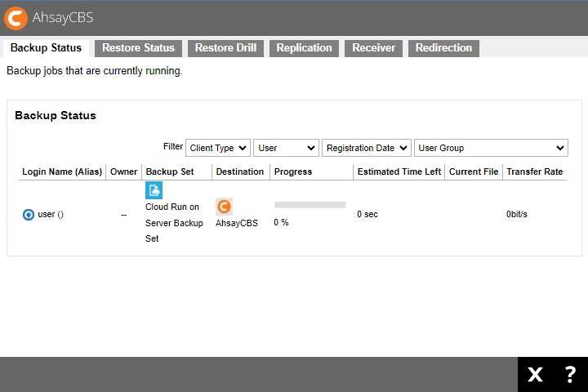The width and height of the screenshot is (588, 392).
Task: Open the Client Type filter dropdown
Action: (x=218, y=148)
